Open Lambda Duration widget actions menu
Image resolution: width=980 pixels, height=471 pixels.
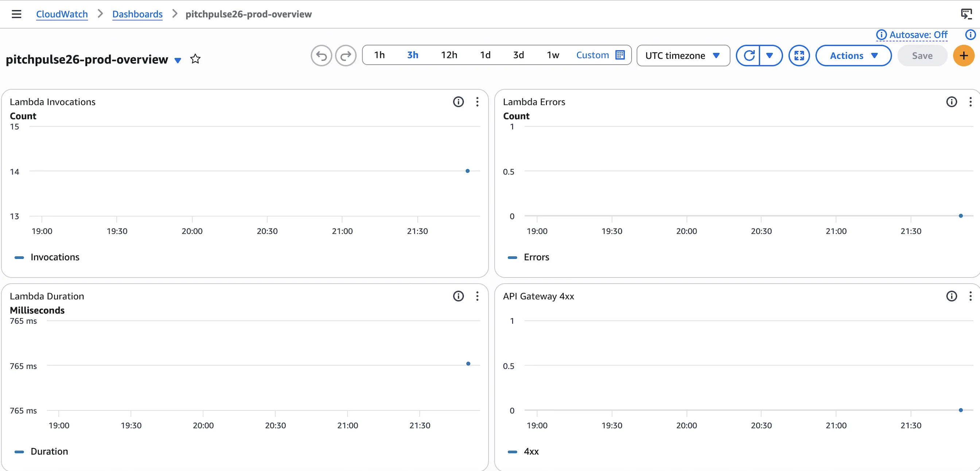477,296
